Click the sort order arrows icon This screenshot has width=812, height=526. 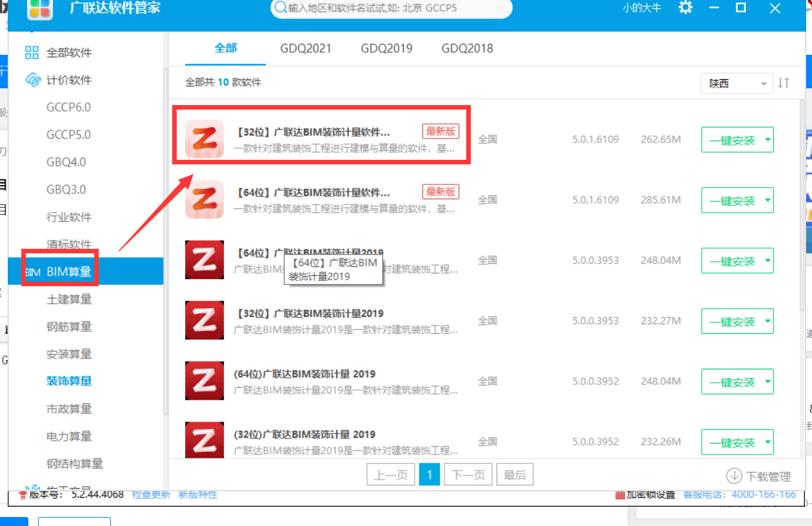click(x=784, y=83)
